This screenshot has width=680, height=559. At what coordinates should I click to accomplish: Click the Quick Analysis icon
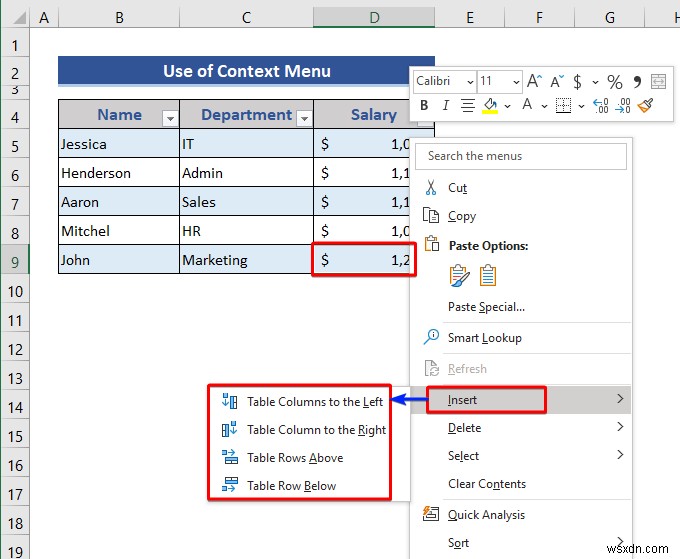[431, 513]
